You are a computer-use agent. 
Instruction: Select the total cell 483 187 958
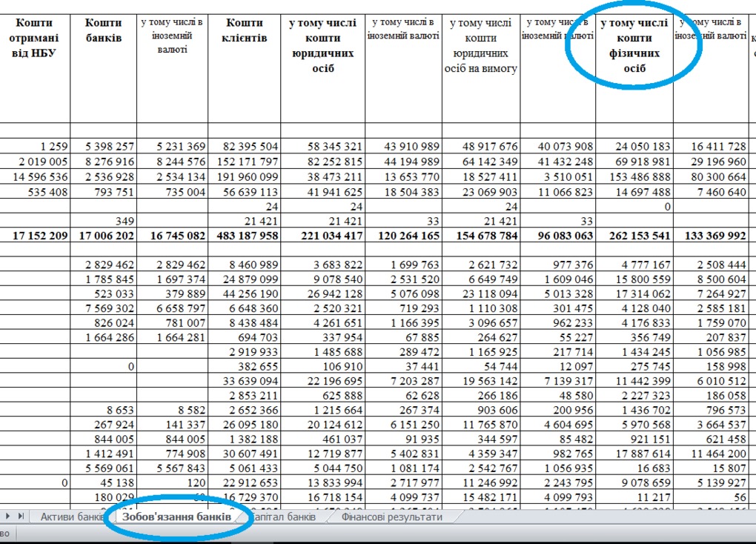pos(245,236)
